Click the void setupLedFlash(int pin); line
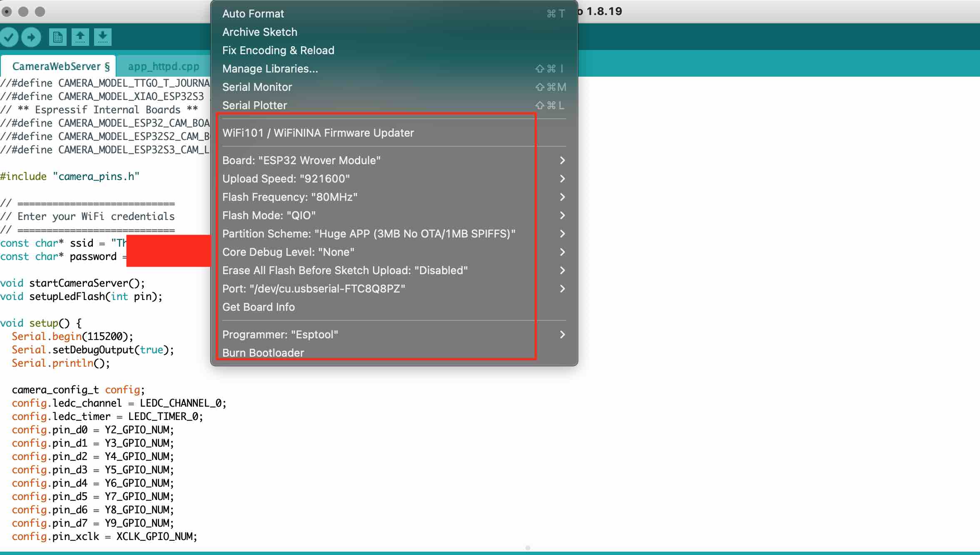 (81, 296)
